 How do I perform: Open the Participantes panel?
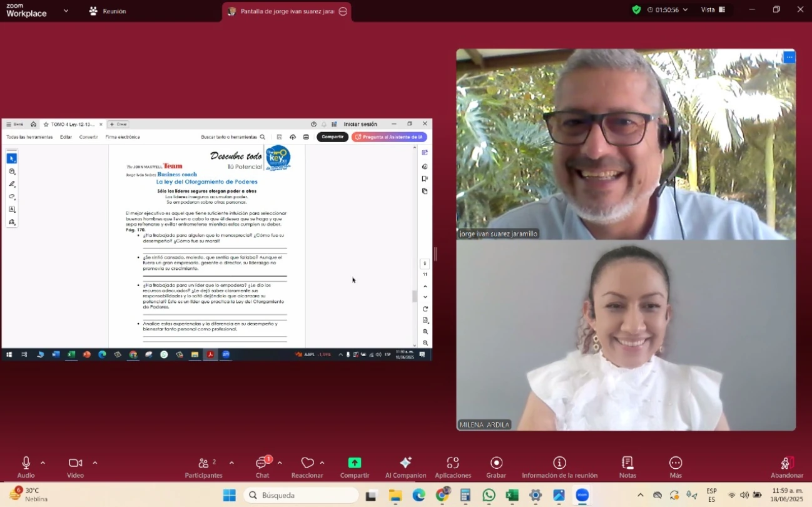203,464
